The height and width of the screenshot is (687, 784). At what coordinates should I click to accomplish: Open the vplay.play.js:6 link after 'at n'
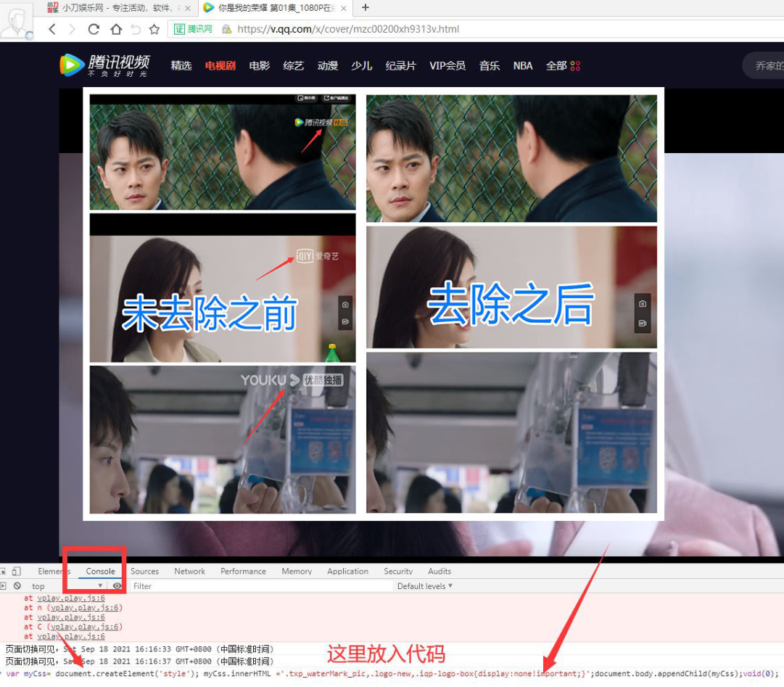click(x=85, y=607)
